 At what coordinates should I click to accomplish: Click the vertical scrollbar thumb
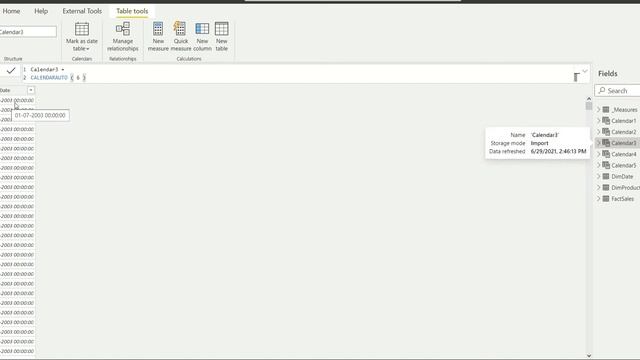click(x=589, y=106)
